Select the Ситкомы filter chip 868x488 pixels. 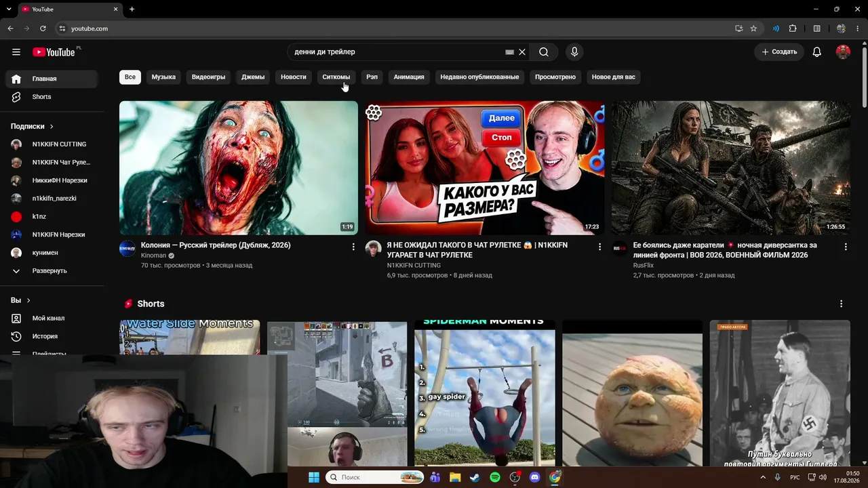click(336, 77)
